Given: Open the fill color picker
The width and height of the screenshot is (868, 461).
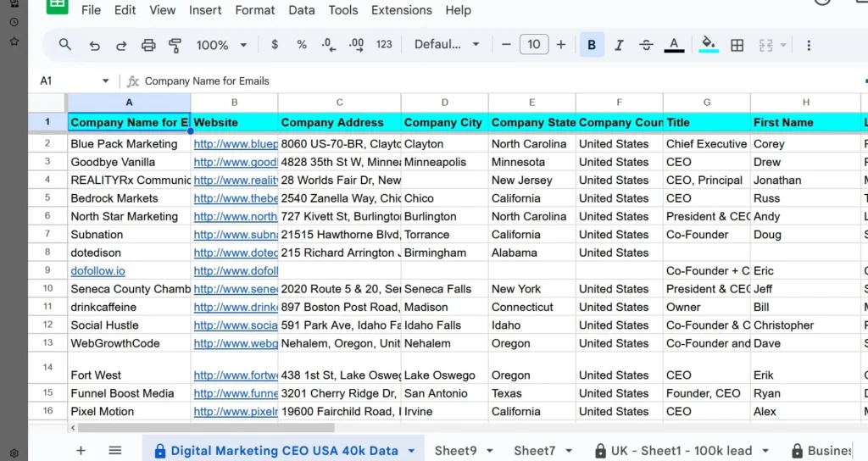Looking at the screenshot, I should (x=709, y=45).
